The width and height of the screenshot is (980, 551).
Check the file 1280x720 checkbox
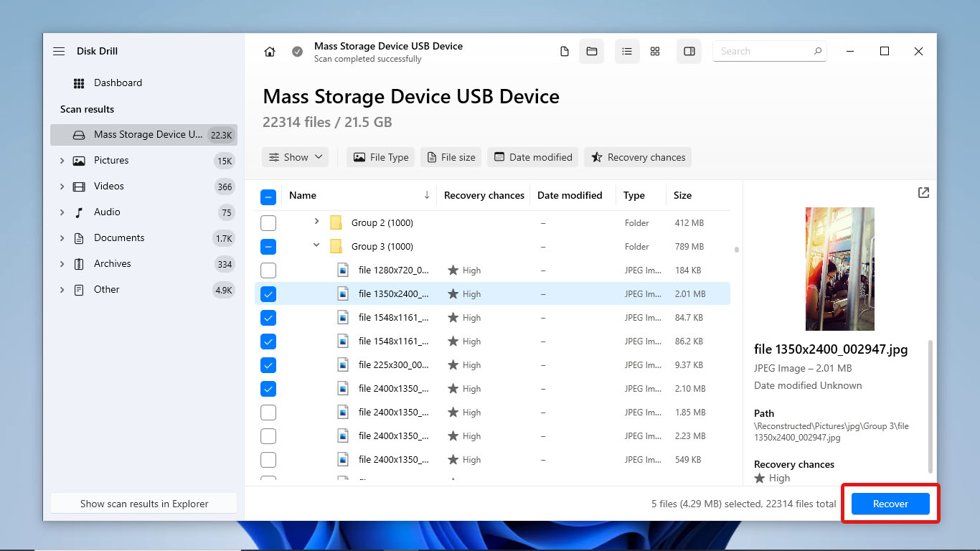268,270
